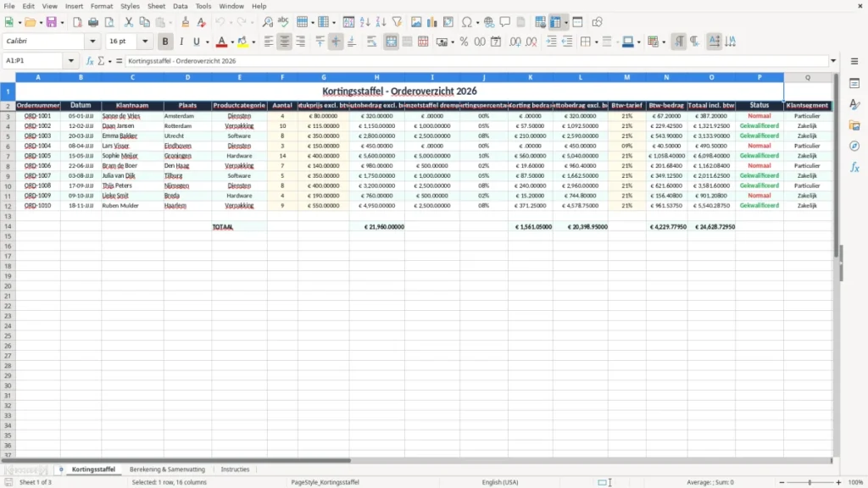Export directly as PDF

tap(77, 22)
